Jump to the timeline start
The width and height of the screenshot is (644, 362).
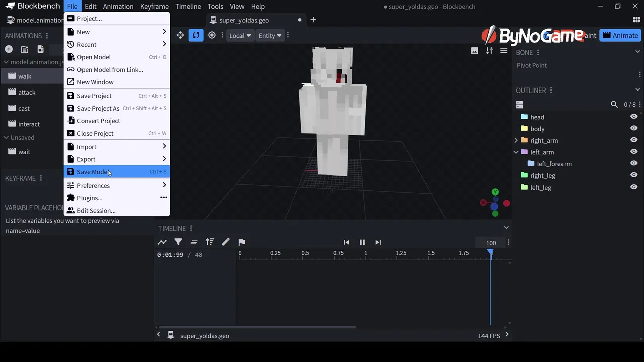(346, 242)
